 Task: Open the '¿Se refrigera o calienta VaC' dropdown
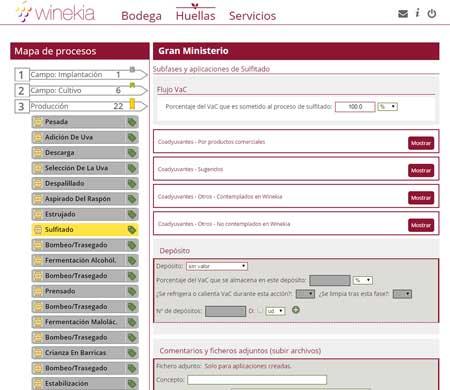(305, 294)
